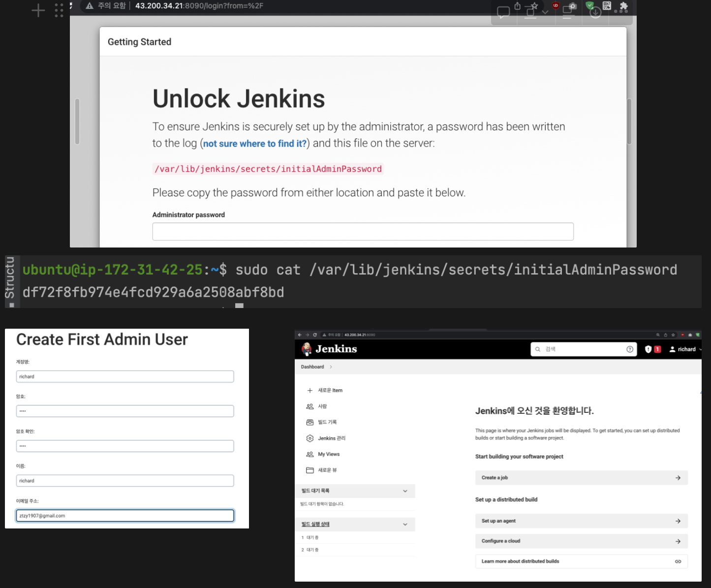Open the Structure side tab in terminal
Viewport: 711px width, 588px height.
click(10, 278)
